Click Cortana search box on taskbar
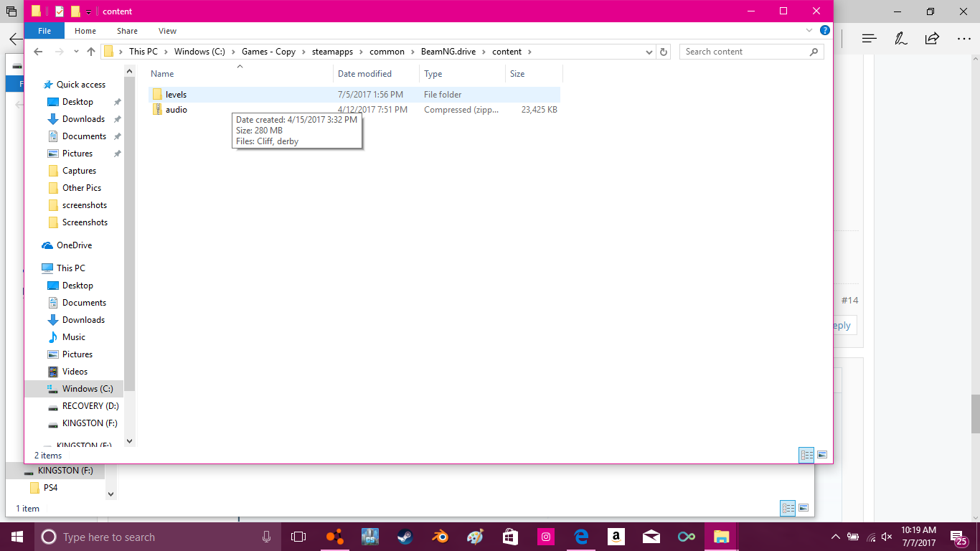Screen dimensions: 980x551 (157, 537)
